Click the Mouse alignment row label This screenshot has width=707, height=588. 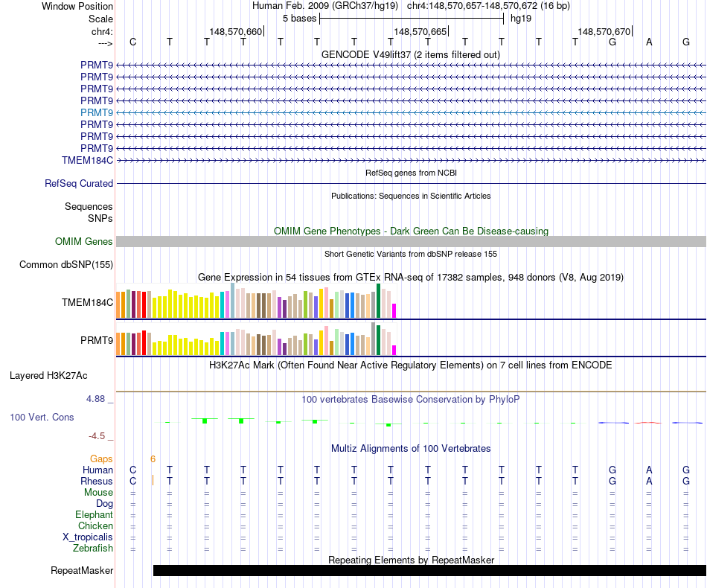tap(98, 493)
